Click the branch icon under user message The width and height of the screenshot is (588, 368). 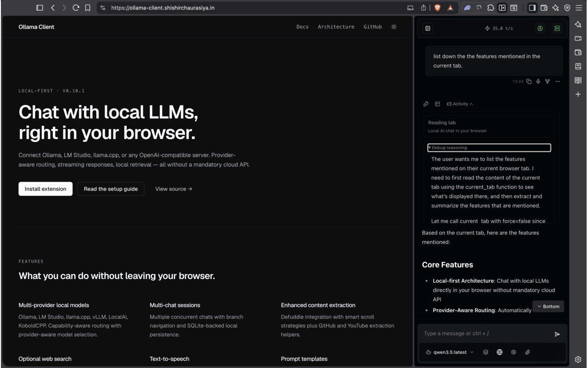point(548,81)
